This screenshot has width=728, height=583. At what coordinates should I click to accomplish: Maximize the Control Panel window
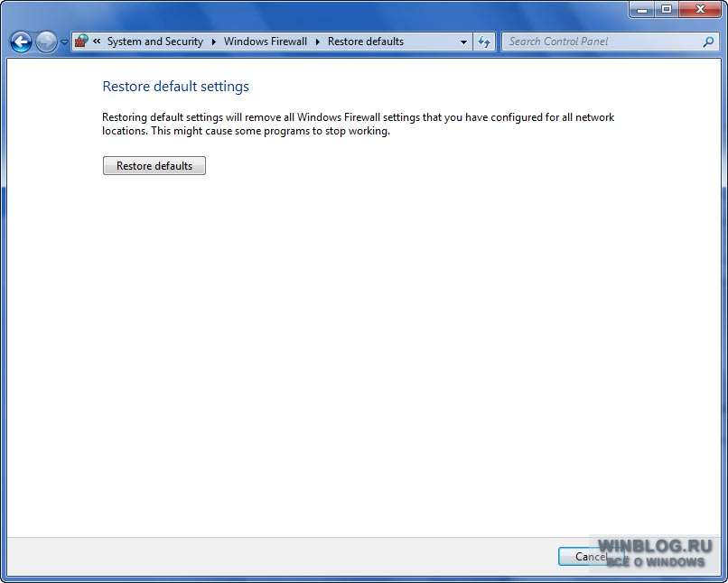tap(667, 9)
